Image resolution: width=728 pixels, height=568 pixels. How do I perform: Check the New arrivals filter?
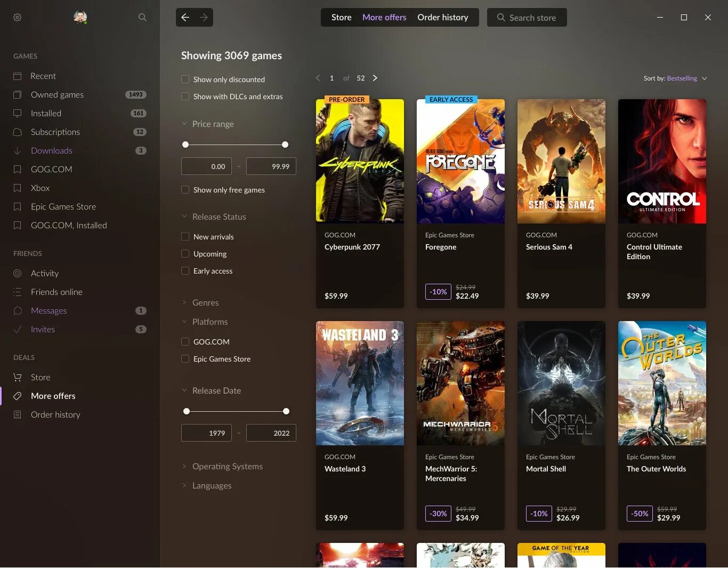pyautogui.click(x=185, y=237)
